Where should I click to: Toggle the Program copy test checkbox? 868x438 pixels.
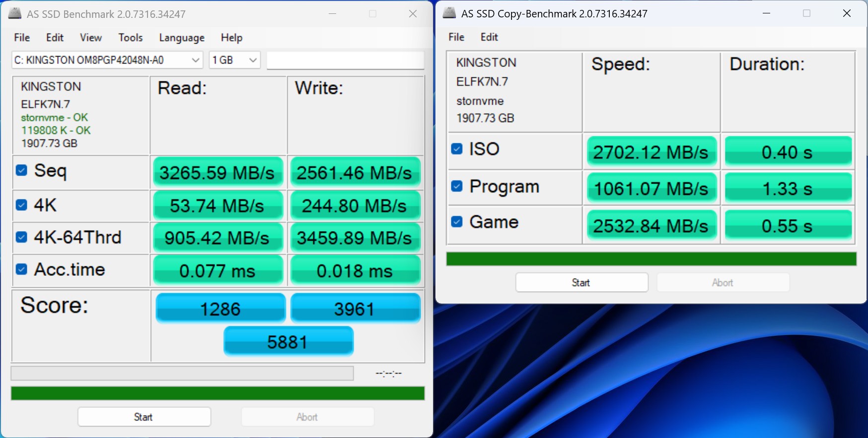tap(457, 186)
